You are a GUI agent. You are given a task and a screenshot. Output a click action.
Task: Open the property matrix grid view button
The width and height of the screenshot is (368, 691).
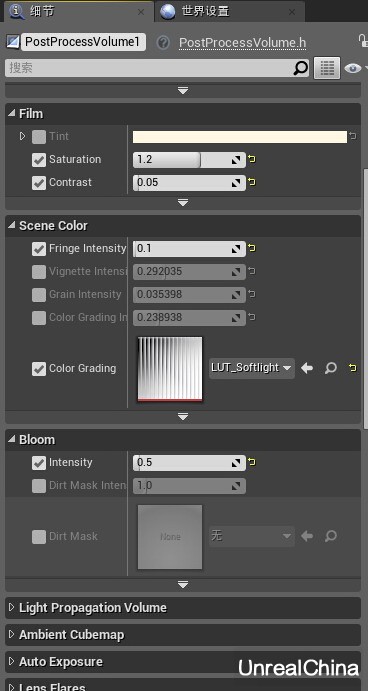click(x=327, y=68)
